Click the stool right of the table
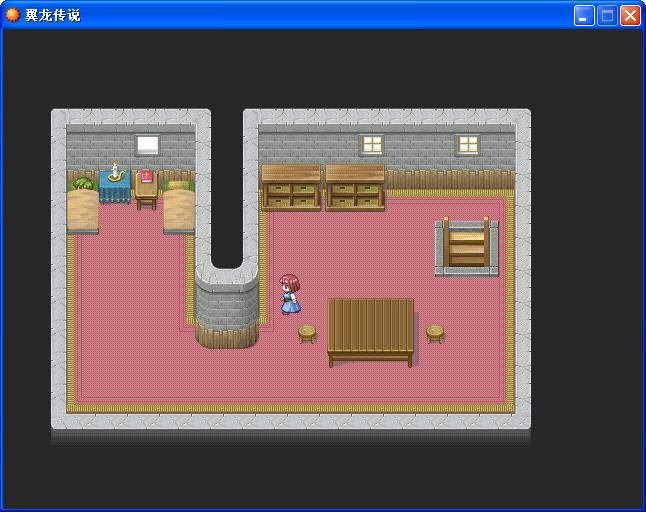Screen dimensions: 646x512 coord(435,334)
